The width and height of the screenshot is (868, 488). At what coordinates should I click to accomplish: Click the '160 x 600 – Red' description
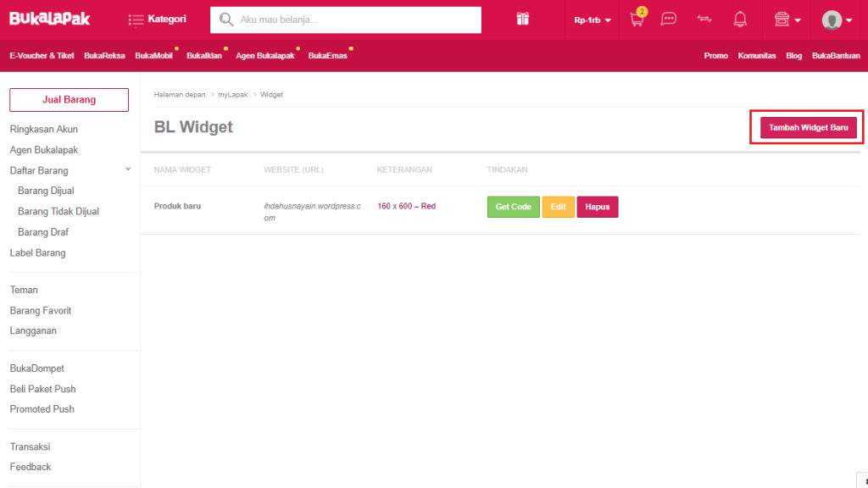[x=406, y=206]
